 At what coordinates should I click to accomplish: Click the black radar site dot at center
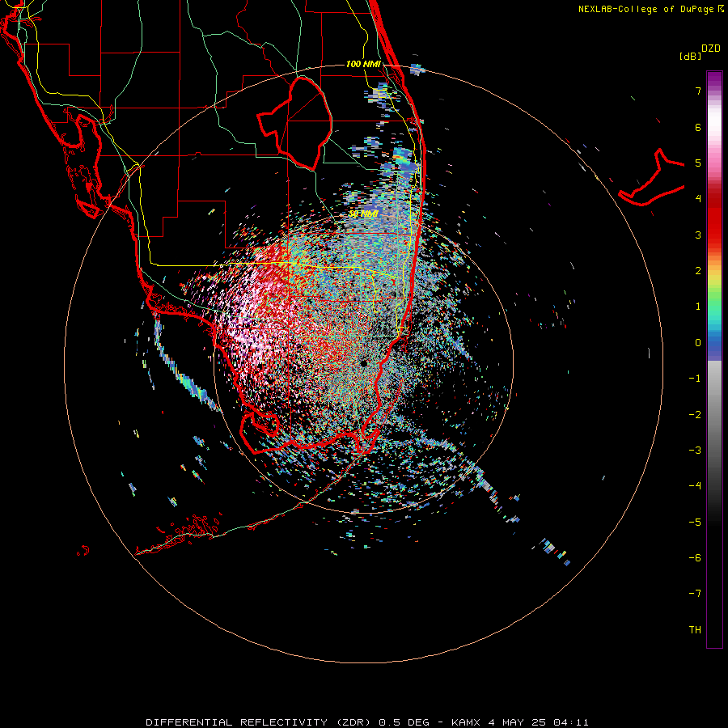363,363
